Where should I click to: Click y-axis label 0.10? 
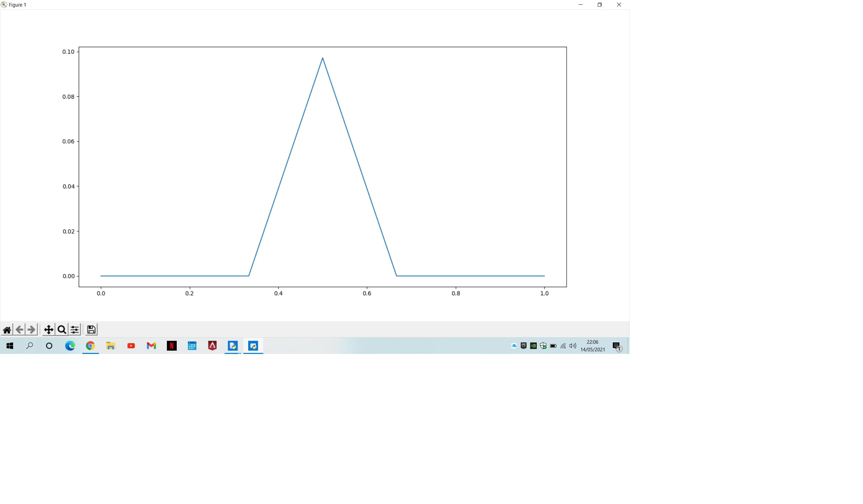[x=68, y=52]
